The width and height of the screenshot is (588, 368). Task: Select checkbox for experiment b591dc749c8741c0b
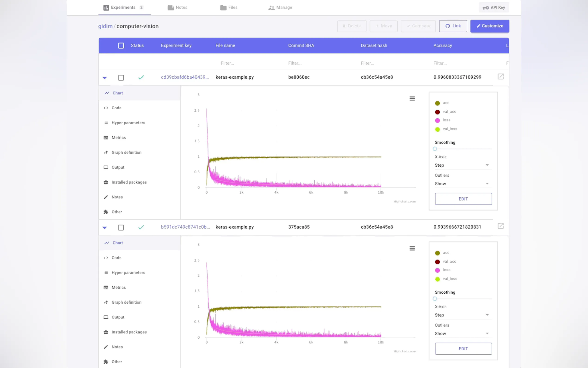[121, 227]
